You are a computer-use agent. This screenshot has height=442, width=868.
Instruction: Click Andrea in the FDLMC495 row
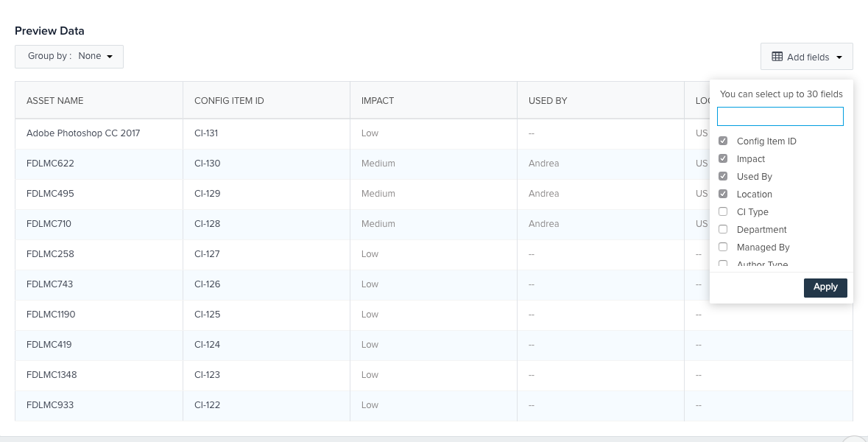[543, 193]
